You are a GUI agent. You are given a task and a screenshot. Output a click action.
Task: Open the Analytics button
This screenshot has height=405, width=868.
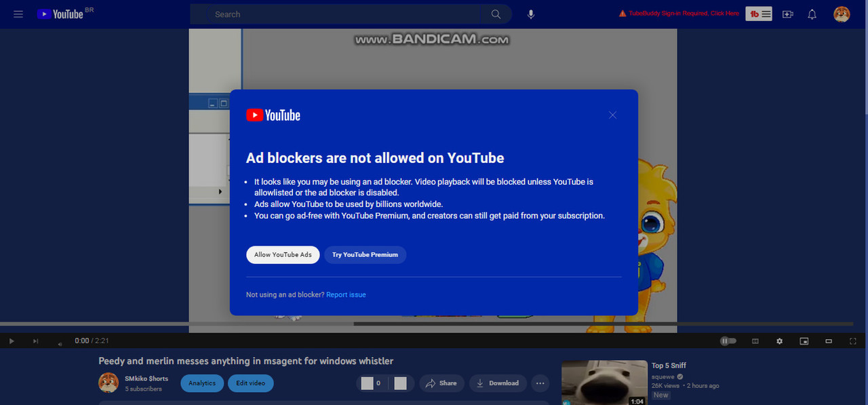pos(202,383)
